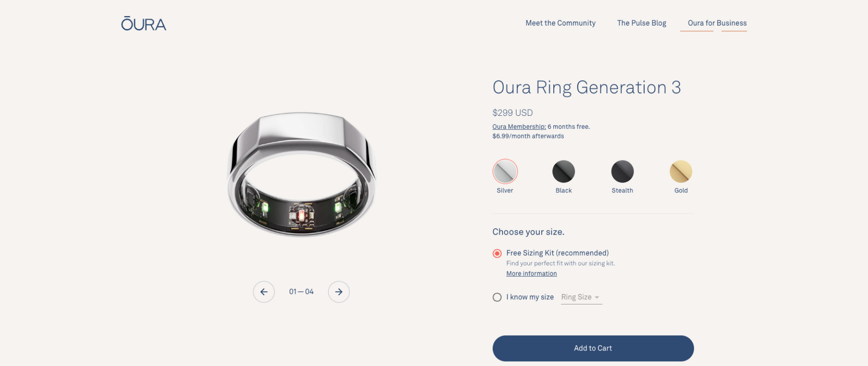
Task: Click the silver ring product image
Action: click(x=301, y=174)
